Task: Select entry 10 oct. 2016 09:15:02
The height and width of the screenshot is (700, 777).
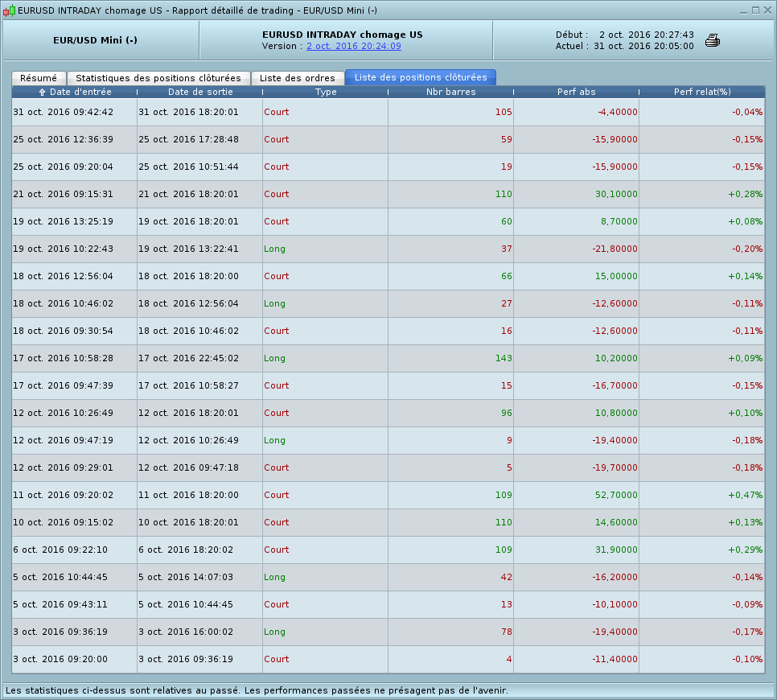Action: pyautogui.click(x=64, y=522)
